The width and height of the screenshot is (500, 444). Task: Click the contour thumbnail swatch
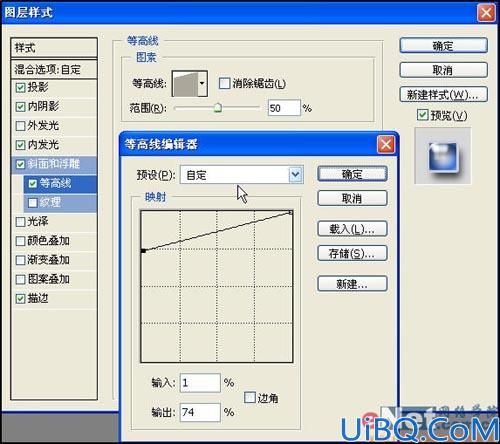186,84
